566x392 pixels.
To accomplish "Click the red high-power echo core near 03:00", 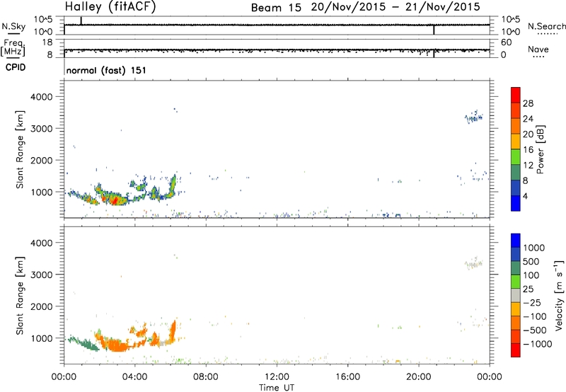I will coord(114,200).
